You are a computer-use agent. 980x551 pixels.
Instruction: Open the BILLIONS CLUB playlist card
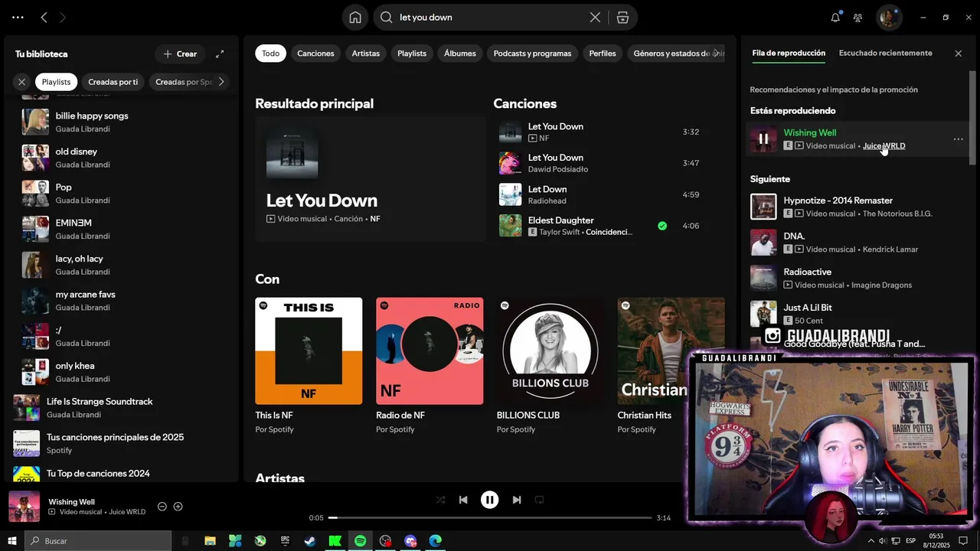pyautogui.click(x=550, y=367)
